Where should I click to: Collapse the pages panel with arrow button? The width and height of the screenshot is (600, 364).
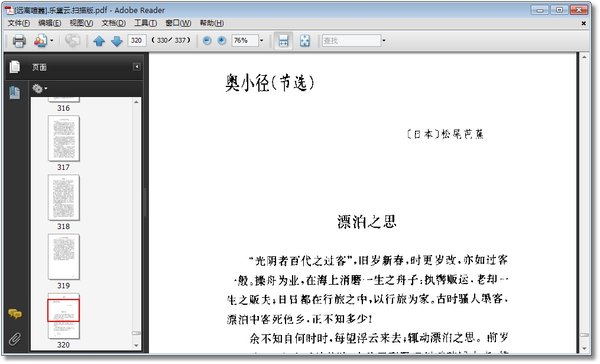(137, 67)
